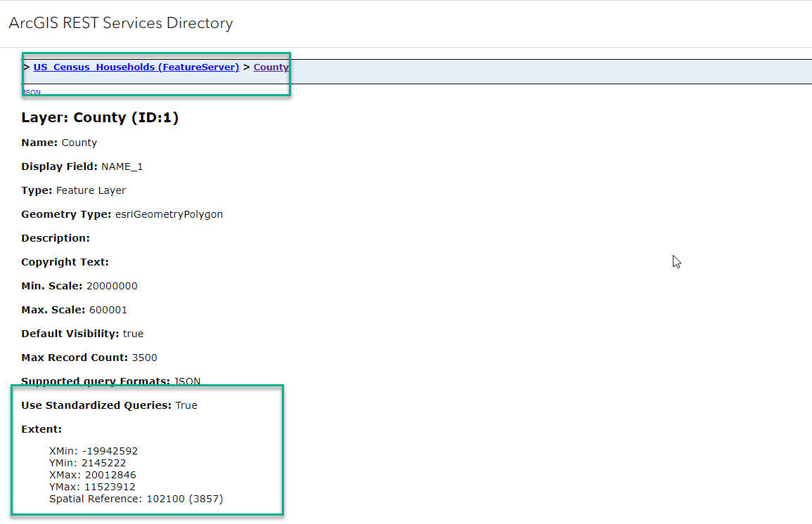Follow the County link in the breadcrumb
This screenshot has height=524, width=812.
pos(271,67)
